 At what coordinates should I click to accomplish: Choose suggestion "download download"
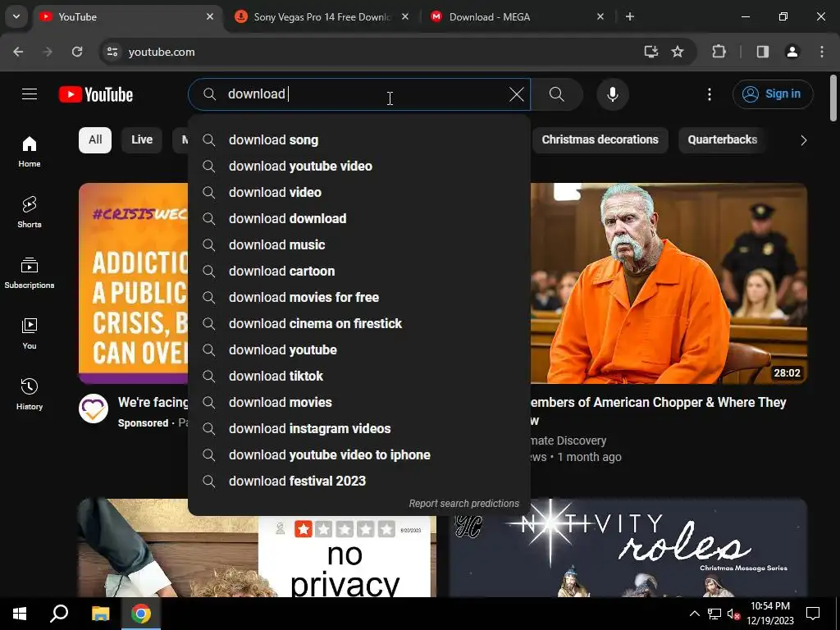pos(359,218)
